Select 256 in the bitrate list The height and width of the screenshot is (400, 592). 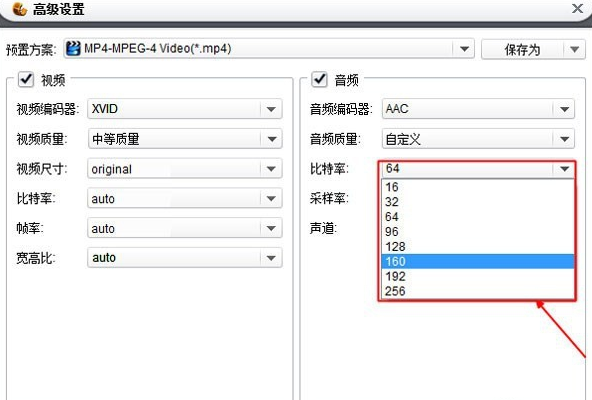tap(478, 291)
